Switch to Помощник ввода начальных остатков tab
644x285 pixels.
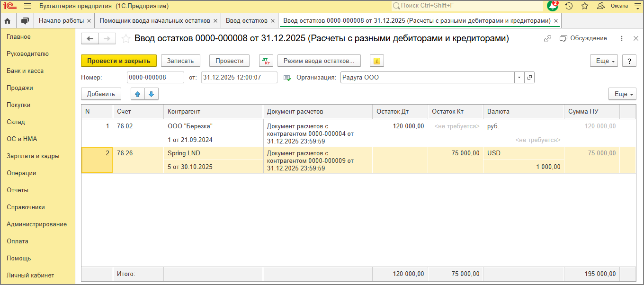click(x=155, y=21)
